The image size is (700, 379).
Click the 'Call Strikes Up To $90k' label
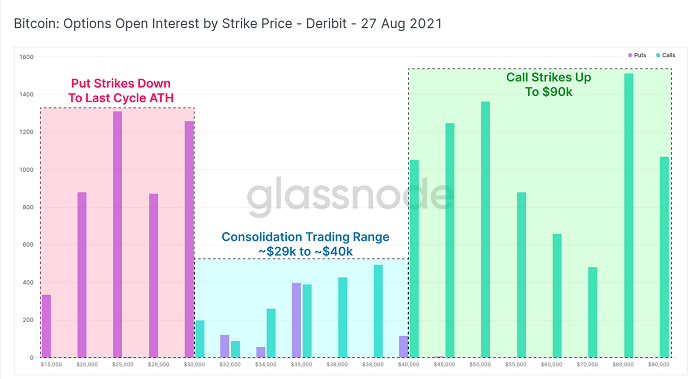click(549, 84)
